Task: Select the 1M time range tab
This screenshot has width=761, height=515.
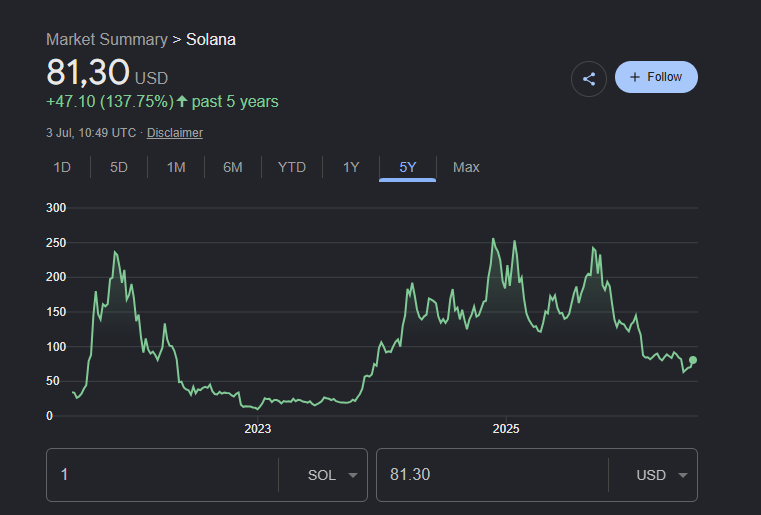Action: (176, 167)
